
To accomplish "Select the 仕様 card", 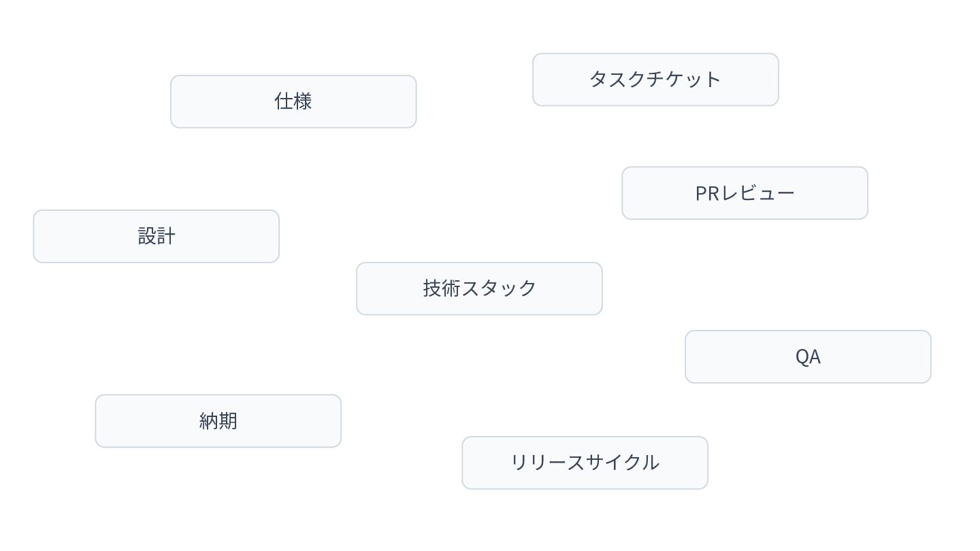I will [x=293, y=101].
